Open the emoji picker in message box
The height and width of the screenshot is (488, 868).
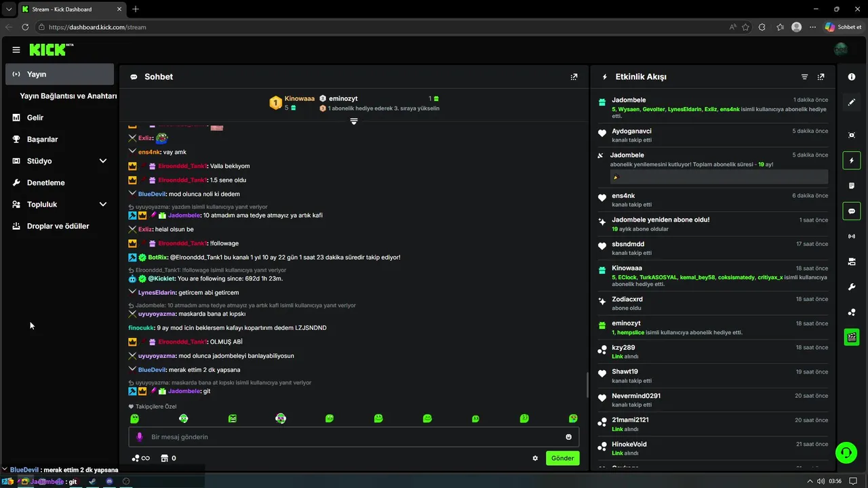568,436
